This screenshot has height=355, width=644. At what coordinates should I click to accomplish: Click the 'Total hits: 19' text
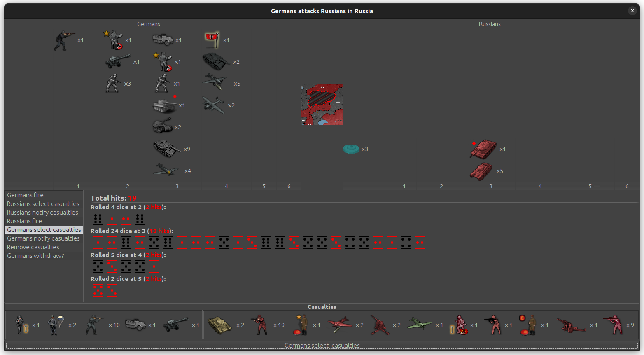coord(113,198)
